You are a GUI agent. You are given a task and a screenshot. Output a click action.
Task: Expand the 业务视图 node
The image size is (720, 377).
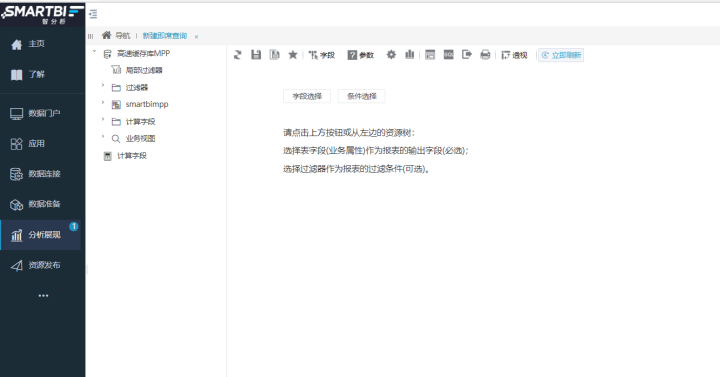(103, 136)
